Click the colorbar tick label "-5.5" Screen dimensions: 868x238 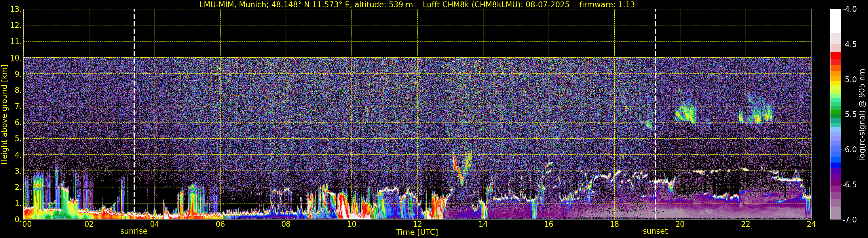click(850, 115)
